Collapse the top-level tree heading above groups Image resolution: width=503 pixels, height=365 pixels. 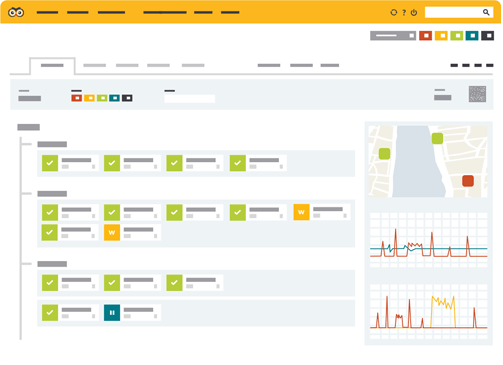point(29,127)
